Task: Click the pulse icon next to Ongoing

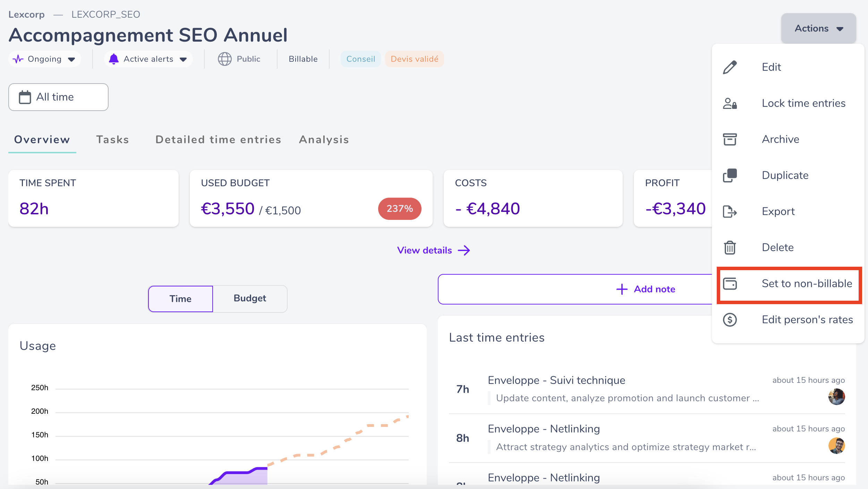Action: tap(18, 59)
